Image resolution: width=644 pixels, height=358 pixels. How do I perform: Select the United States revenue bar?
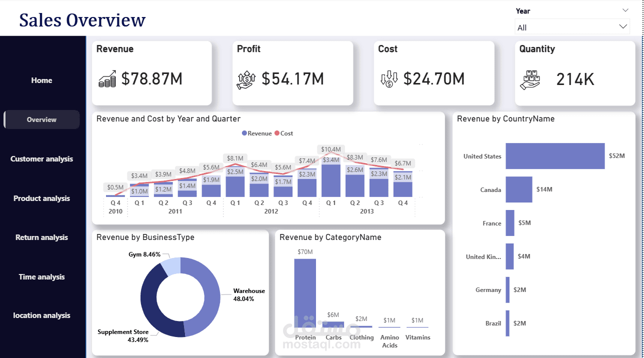[555, 156]
